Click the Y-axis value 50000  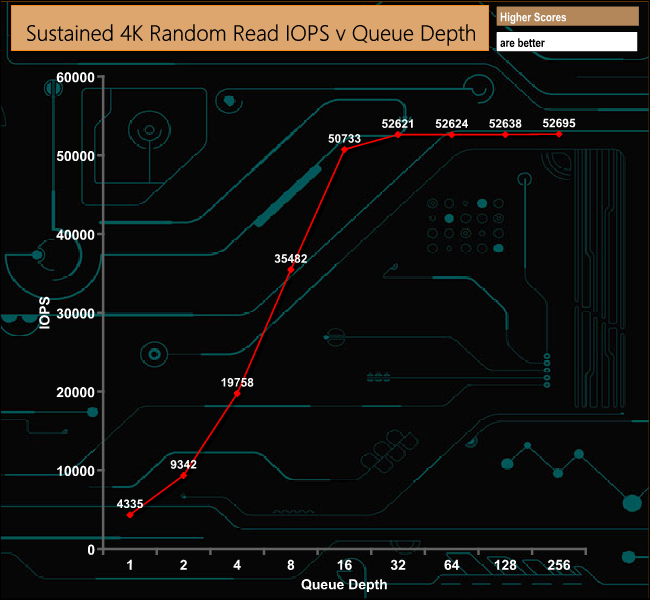75,156
